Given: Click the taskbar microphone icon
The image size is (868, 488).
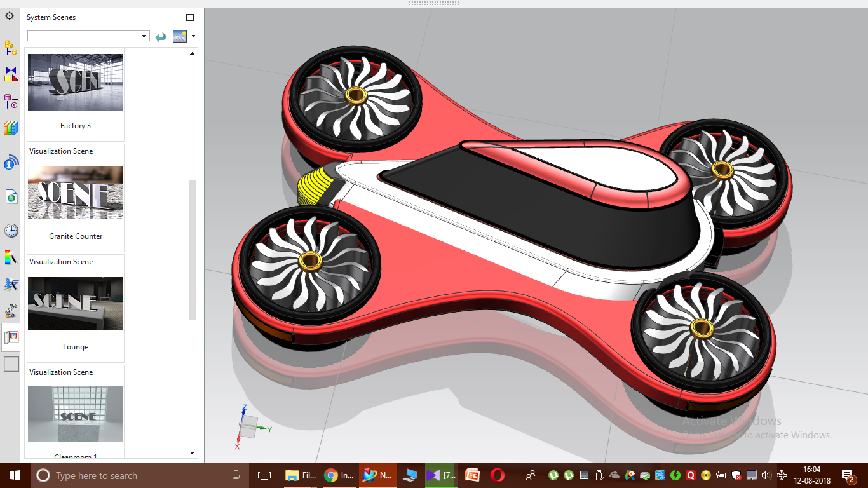Looking at the screenshot, I should pos(236,475).
